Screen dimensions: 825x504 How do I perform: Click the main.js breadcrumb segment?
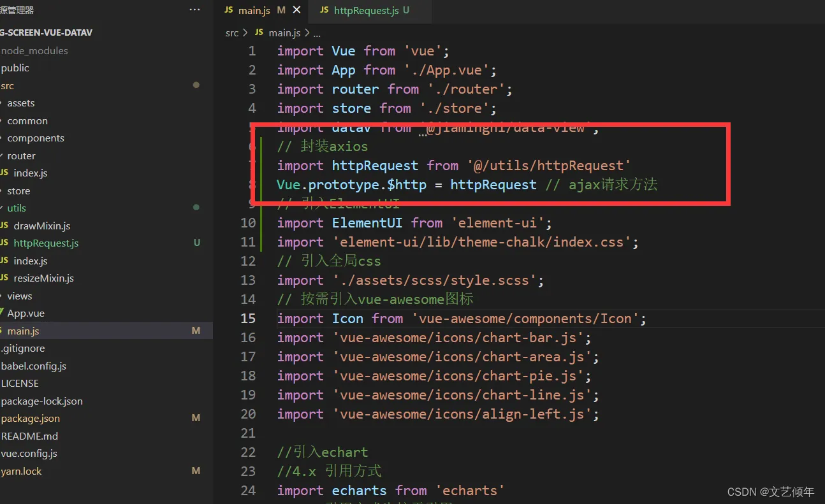[284, 32]
